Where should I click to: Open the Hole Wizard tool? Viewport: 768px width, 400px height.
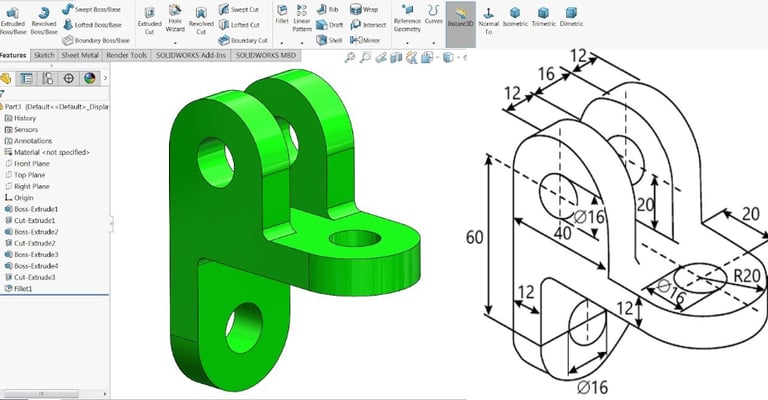(175, 19)
